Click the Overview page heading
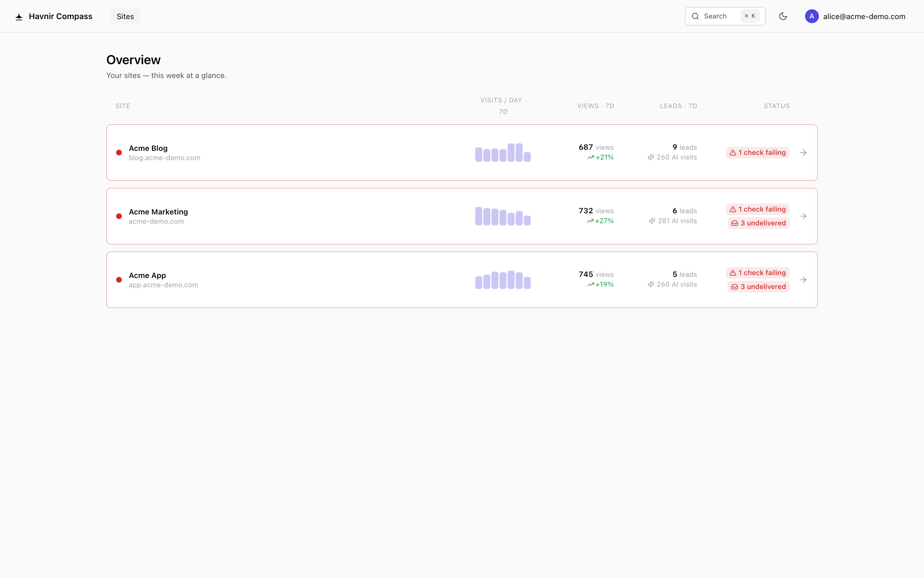Image resolution: width=924 pixels, height=578 pixels. (133, 60)
